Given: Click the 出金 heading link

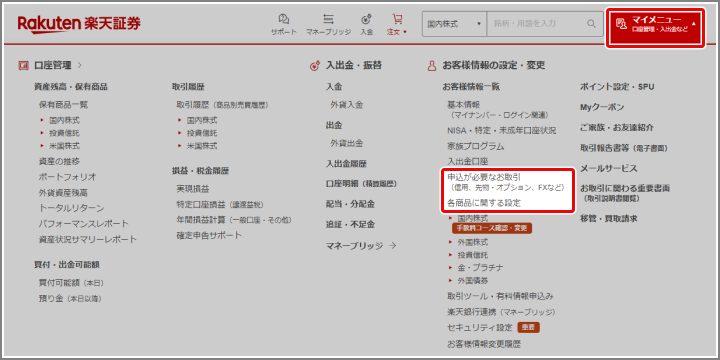Looking at the screenshot, I should coord(334,125).
